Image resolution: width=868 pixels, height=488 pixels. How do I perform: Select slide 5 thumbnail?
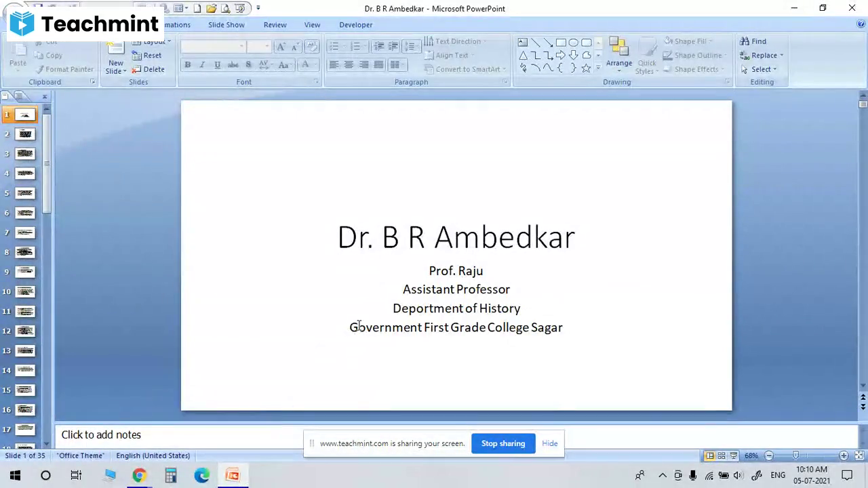(x=25, y=193)
